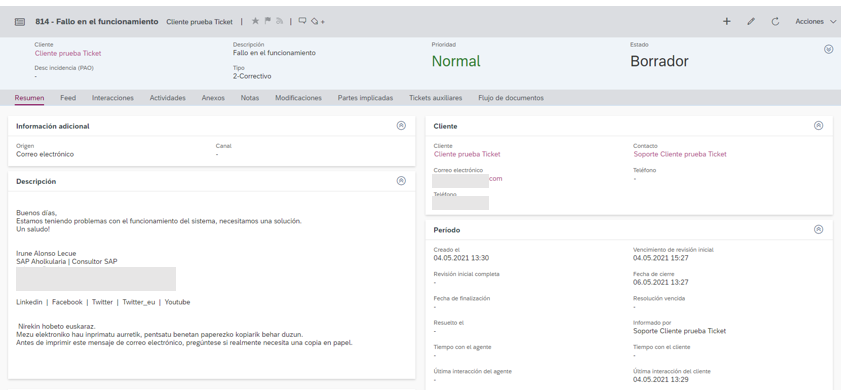Switch to the Interacciones tab

pyautogui.click(x=113, y=98)
